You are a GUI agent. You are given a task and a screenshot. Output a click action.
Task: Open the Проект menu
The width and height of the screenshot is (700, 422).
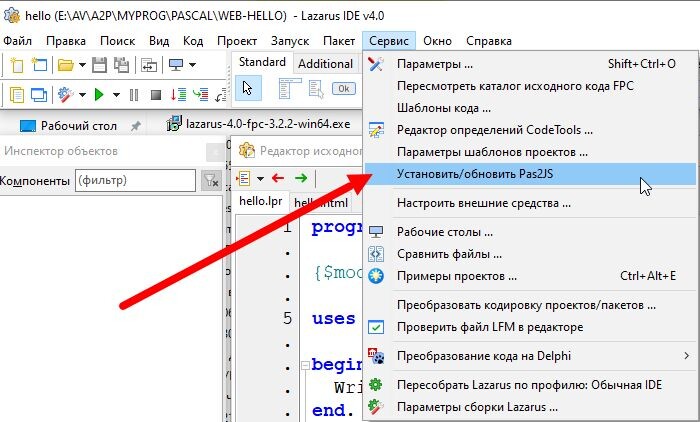click(x=237, y=41)
